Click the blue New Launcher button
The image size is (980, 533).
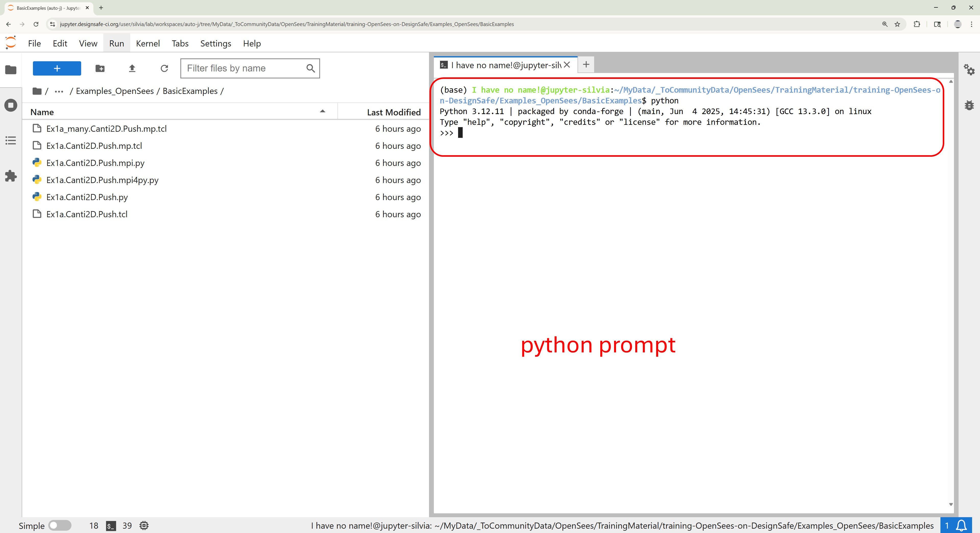pos(57,68)
